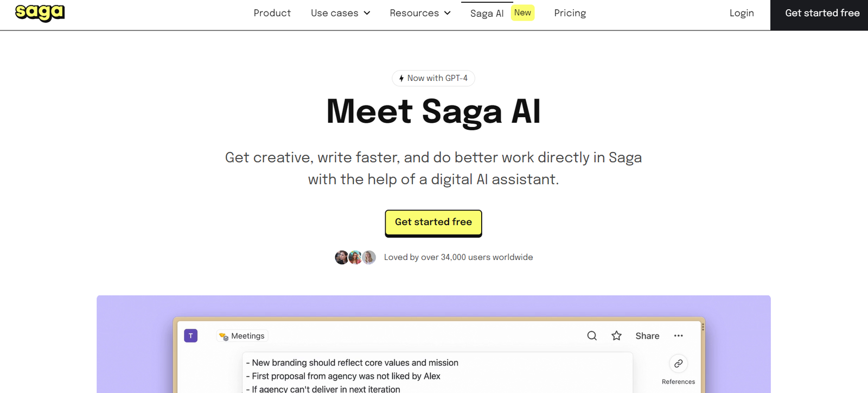The height and width of the screenshot is (393, 868).
Task: Open the Pricing page
Action: click(570, 13)
